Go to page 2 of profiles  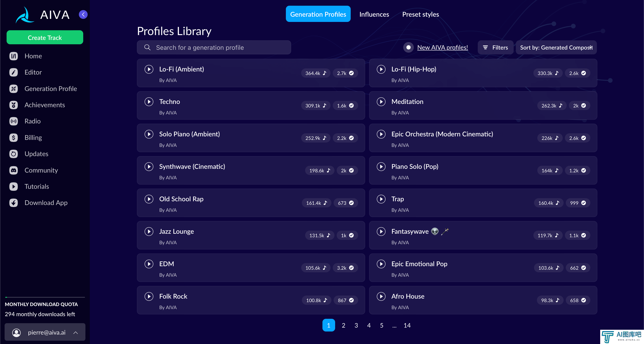tap(343, 325)
